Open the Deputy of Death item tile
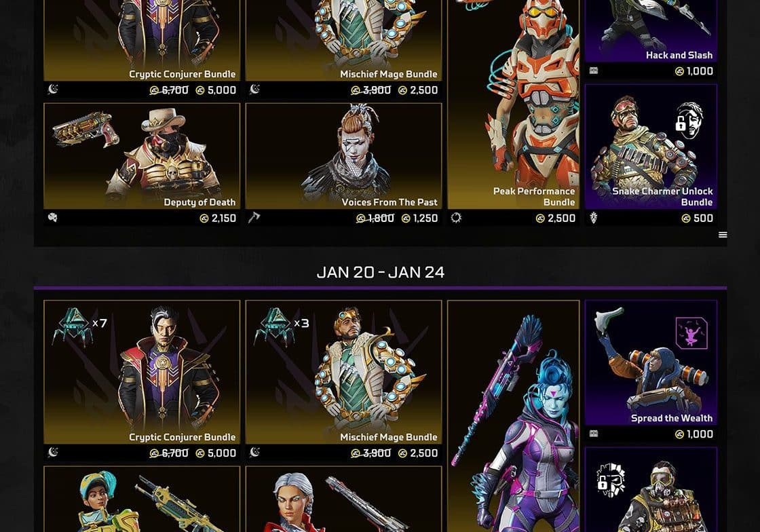 142,156
